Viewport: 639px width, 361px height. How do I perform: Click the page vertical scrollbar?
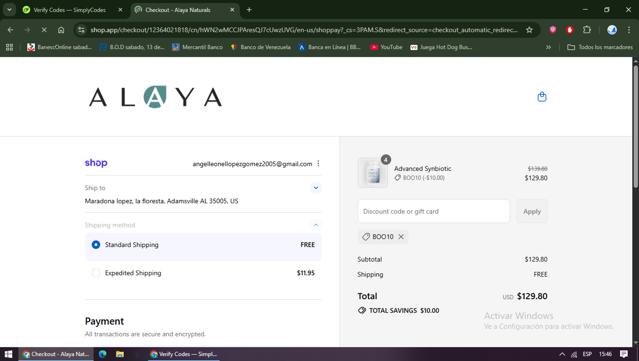click(x=635, y=126)
